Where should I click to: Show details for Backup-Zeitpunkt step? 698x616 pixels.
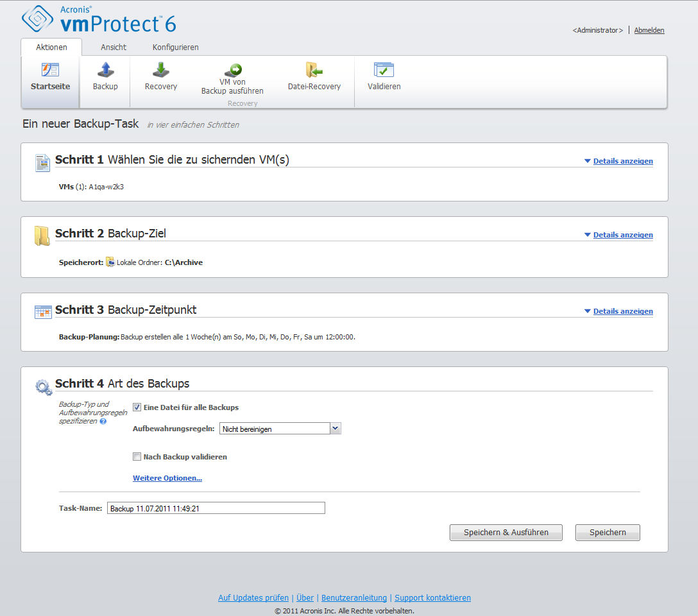coord(622,311)
